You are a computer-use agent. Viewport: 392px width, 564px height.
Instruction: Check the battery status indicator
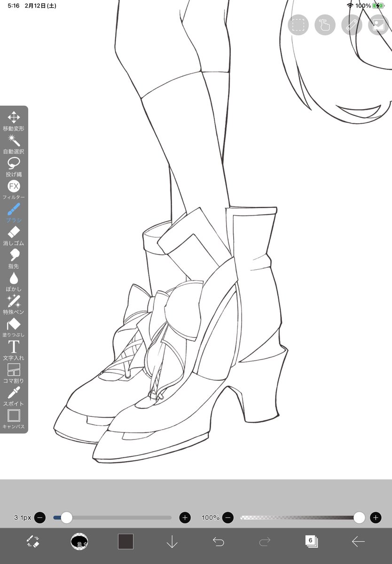click(378, 6)
